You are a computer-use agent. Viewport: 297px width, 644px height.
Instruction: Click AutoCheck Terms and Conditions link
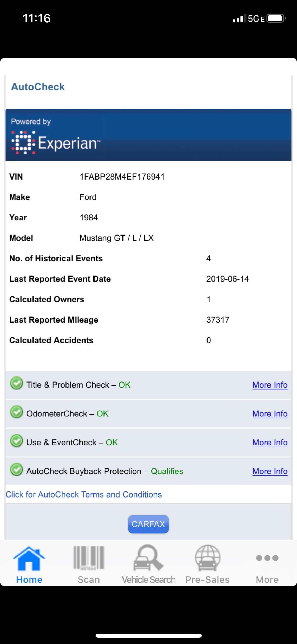pos(84,495)
